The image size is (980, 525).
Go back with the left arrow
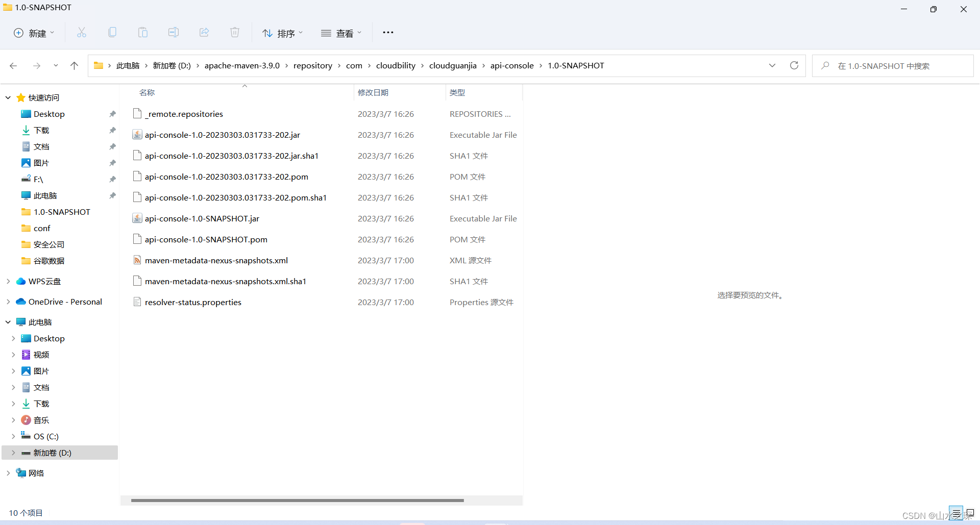click(13, 66)
